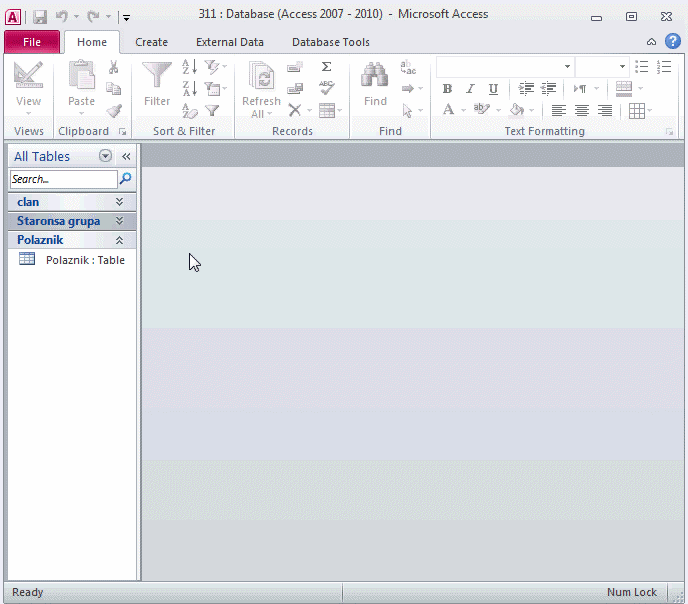Run the Spelling check icon

point(326,88)
